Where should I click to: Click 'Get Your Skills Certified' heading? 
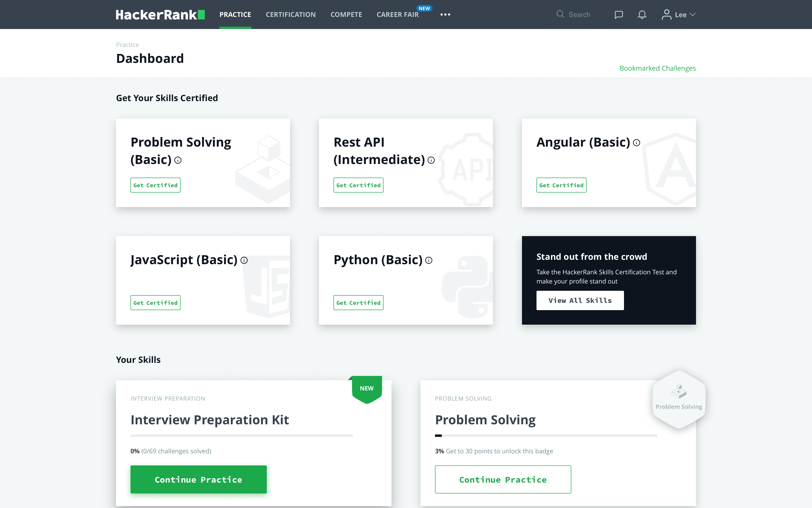(167, 98)
